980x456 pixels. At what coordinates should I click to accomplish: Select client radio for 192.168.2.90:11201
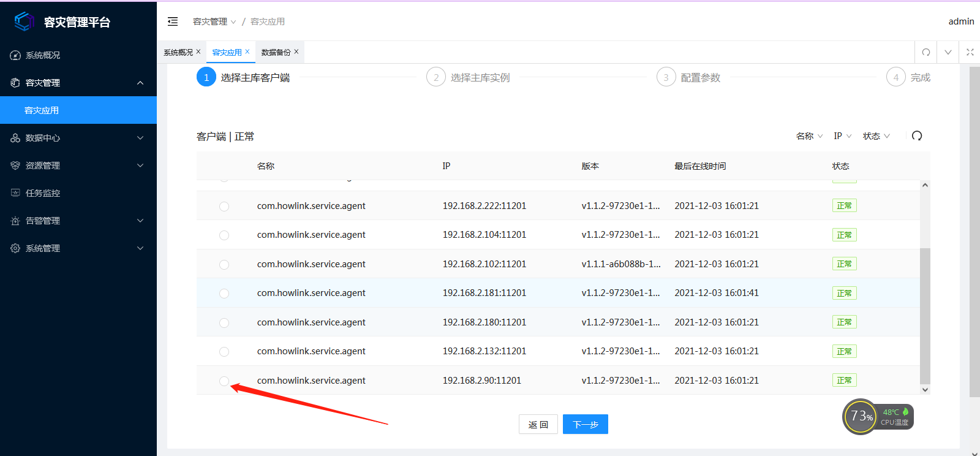click(224, 381)
